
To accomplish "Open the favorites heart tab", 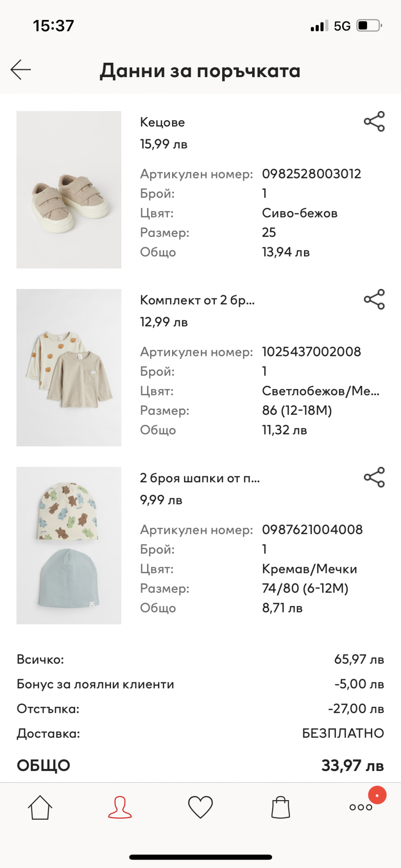I will tap(200, 807).
